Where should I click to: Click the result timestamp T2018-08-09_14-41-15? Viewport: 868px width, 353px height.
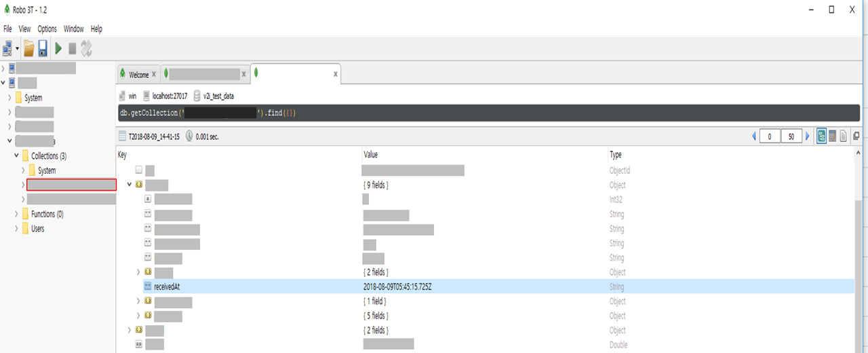tap(154, 136)
